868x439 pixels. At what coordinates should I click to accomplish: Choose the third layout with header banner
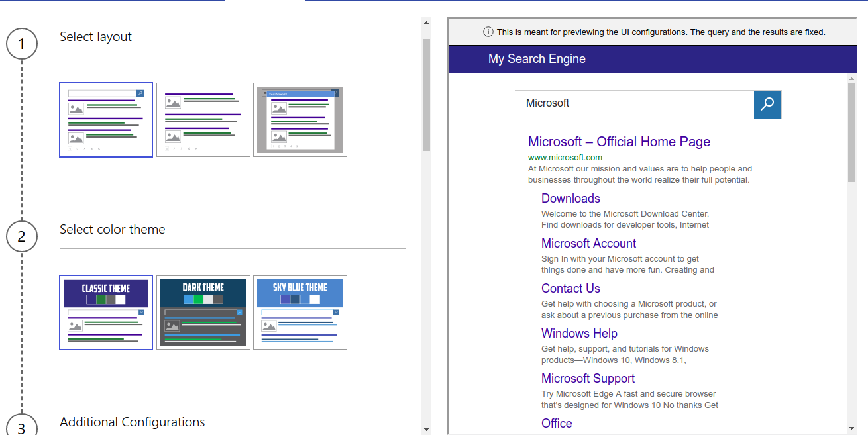pyautogui.click(x=299, y=120)
